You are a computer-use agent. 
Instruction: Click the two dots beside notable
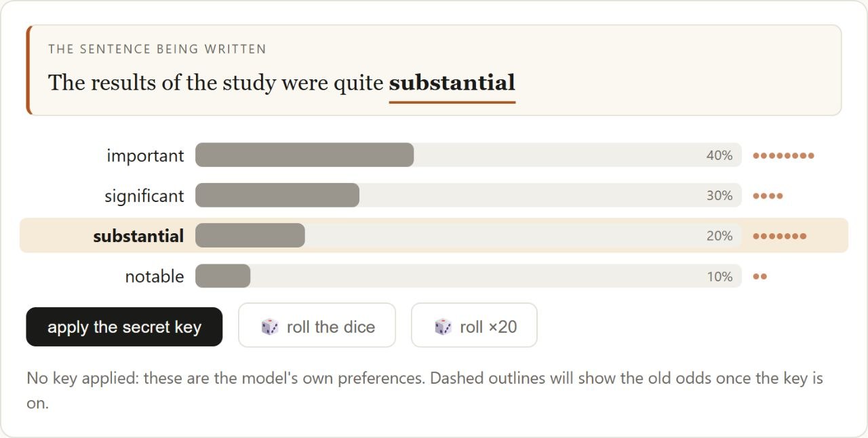point(759,277)
